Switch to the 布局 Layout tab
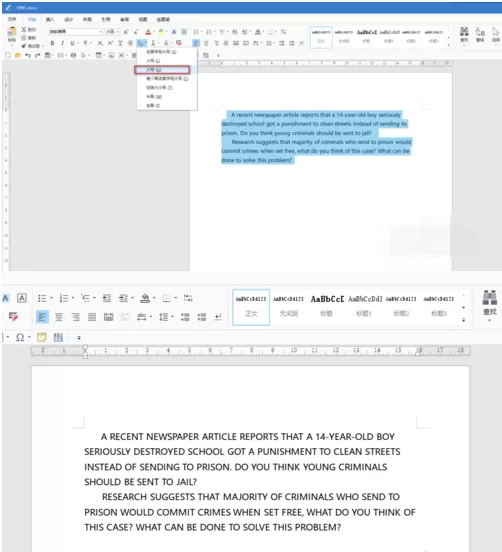This screenshot has height=552, width=502. (87, 19)
